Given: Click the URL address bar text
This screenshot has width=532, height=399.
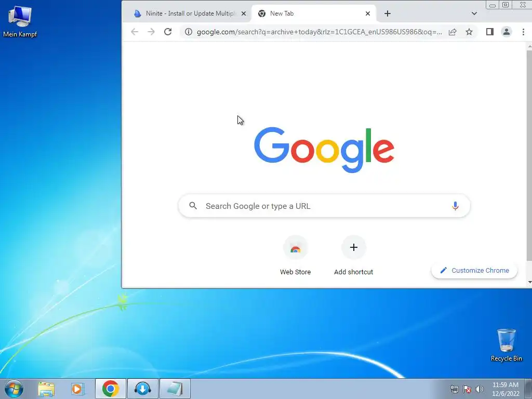Looking at the screenshot, I should pos(320,32).
